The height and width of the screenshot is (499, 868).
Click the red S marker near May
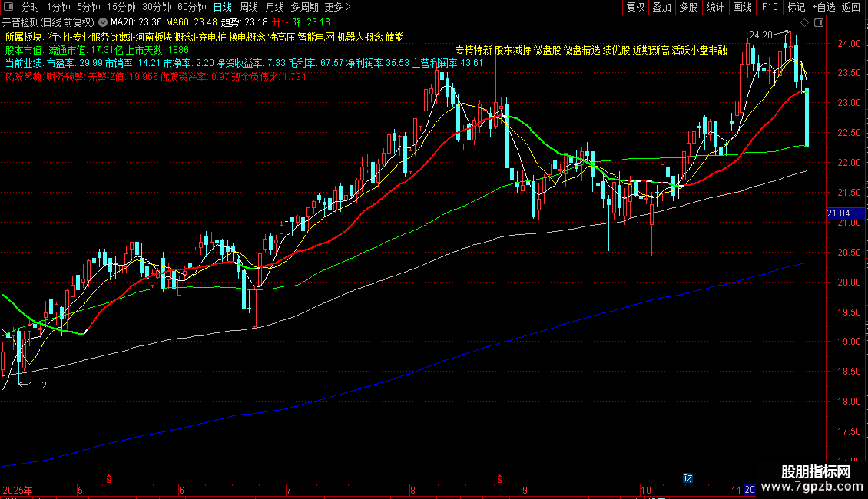(109, 479)
